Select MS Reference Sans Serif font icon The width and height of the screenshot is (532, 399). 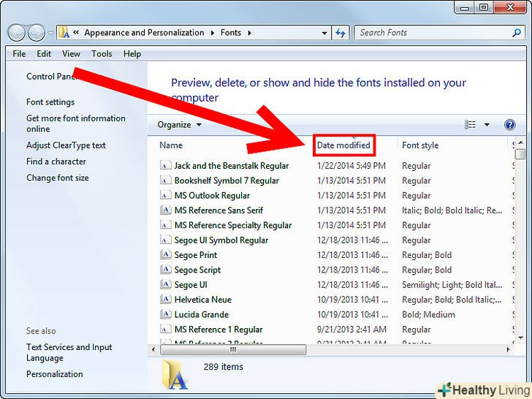pyautogui.click(x=165, y=210)
